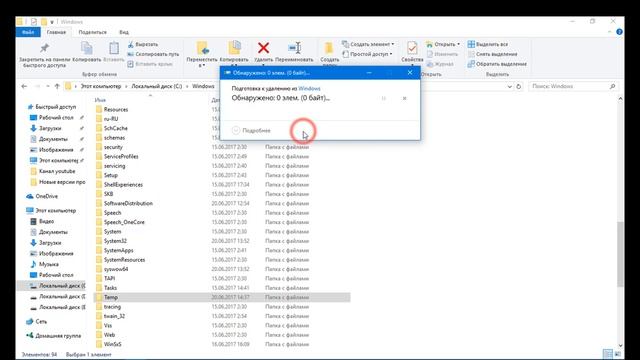Click Paste shortcut (Вставить ярлык)

(149, 64)
